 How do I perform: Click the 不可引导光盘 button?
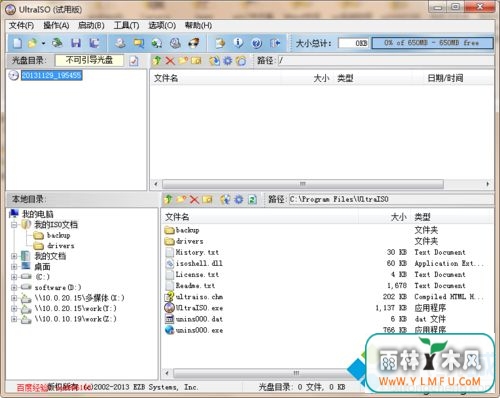(x=89, y=60)
